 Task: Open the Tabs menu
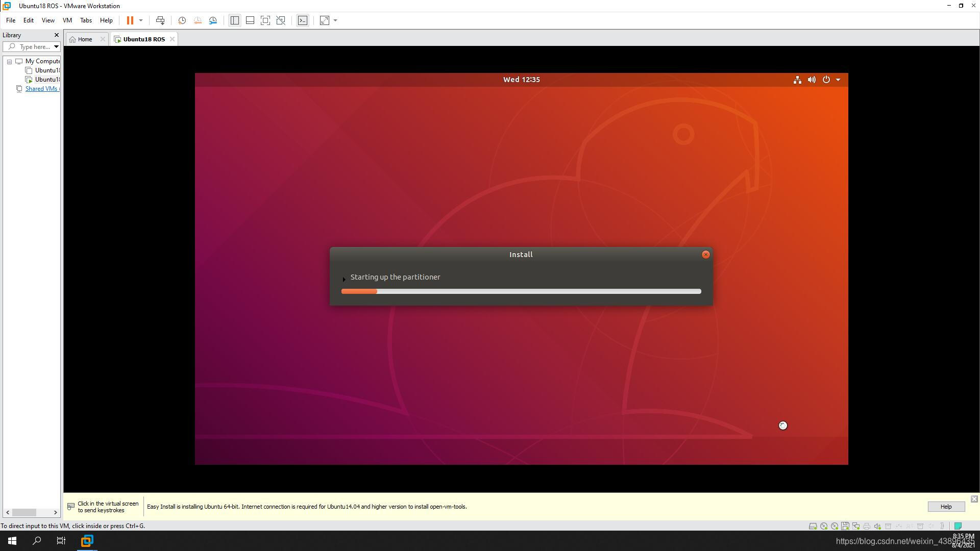[x=86, y=20]
